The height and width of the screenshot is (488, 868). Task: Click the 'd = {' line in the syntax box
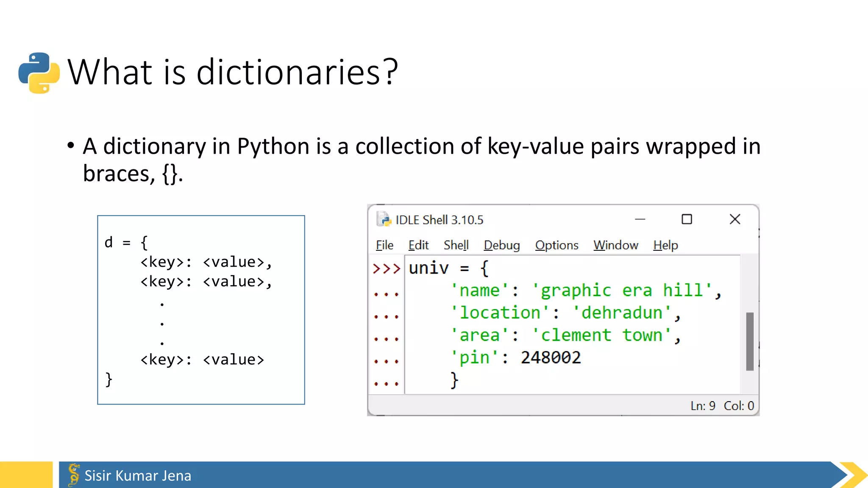pyautogui.click(x=126, y=243)
